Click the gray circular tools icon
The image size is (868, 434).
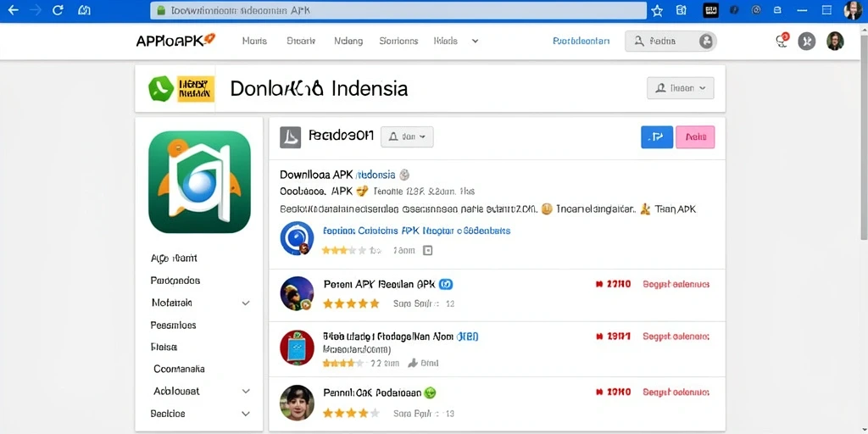coord(807,41)
